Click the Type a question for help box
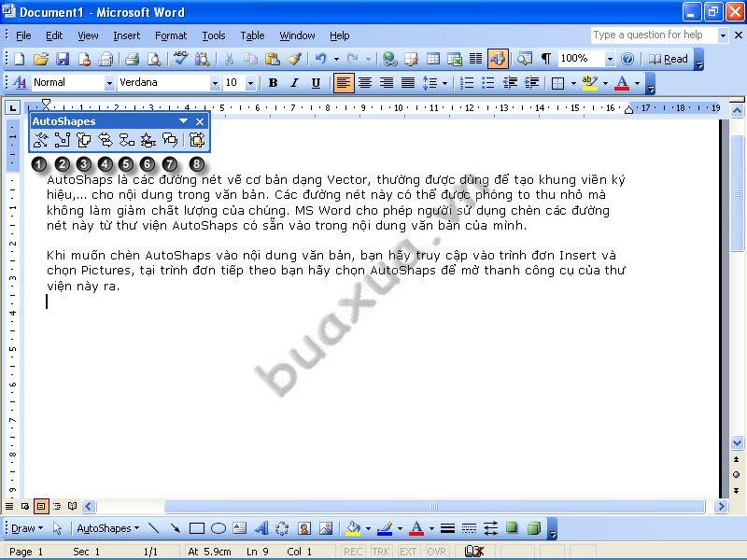 click(653, 35)
